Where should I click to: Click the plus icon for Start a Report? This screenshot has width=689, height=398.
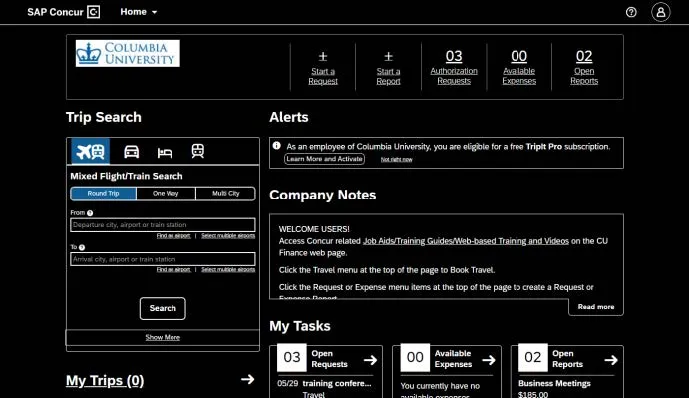point(388,57)
